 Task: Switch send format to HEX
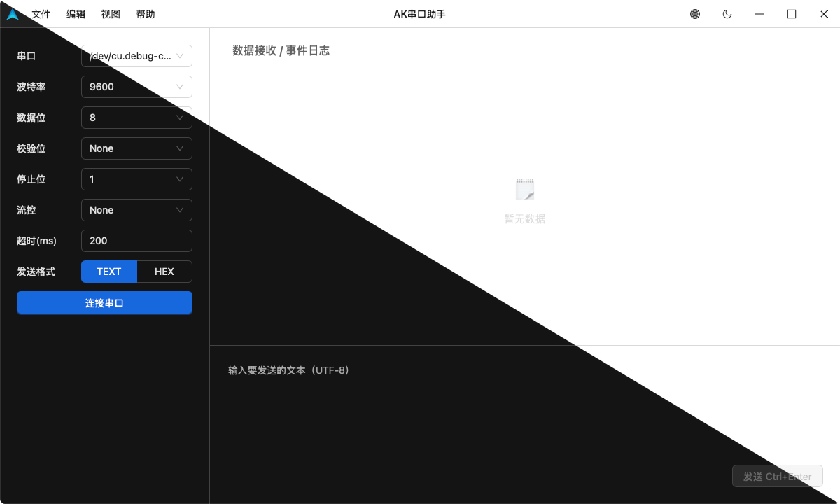[x=164, y=272]
